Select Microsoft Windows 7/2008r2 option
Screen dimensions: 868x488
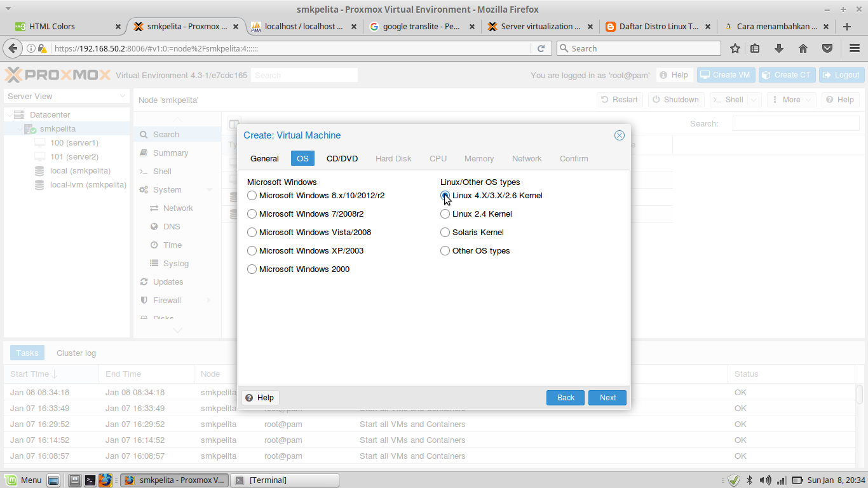[252, 214]
